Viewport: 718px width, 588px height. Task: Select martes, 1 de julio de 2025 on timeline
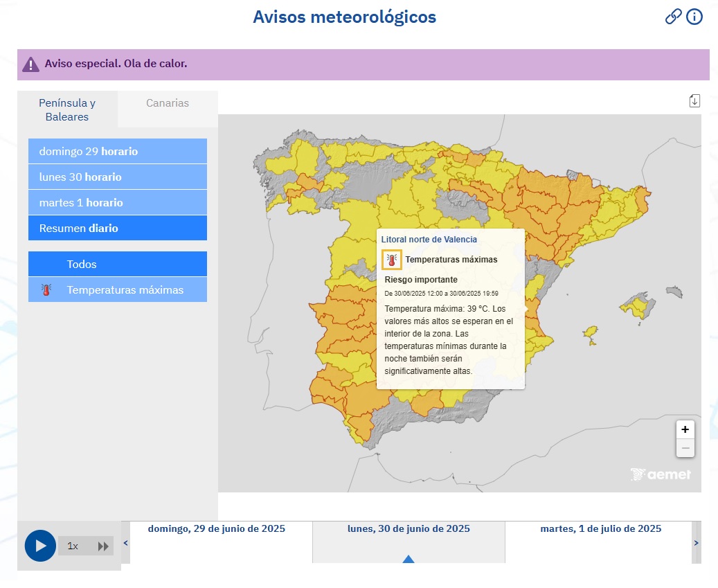[600, 529]
